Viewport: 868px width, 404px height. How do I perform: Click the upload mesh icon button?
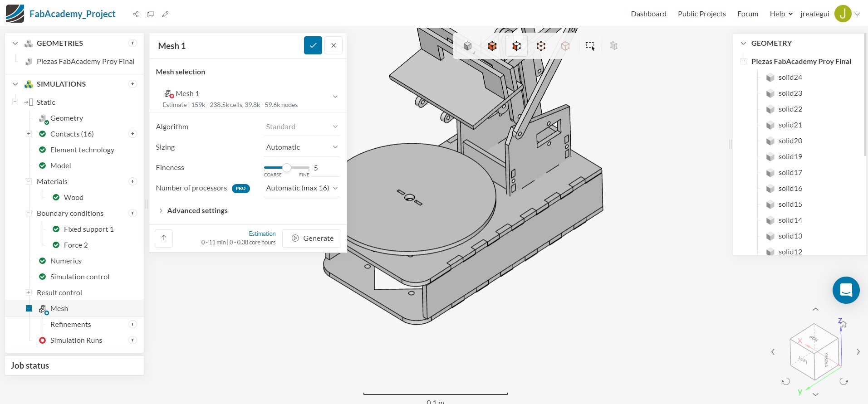coord(164,238)
